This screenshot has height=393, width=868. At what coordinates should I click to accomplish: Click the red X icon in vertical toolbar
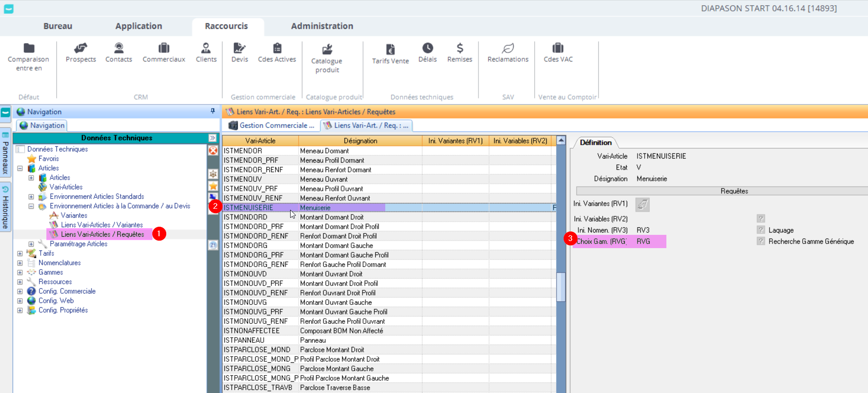click(213, 151)
